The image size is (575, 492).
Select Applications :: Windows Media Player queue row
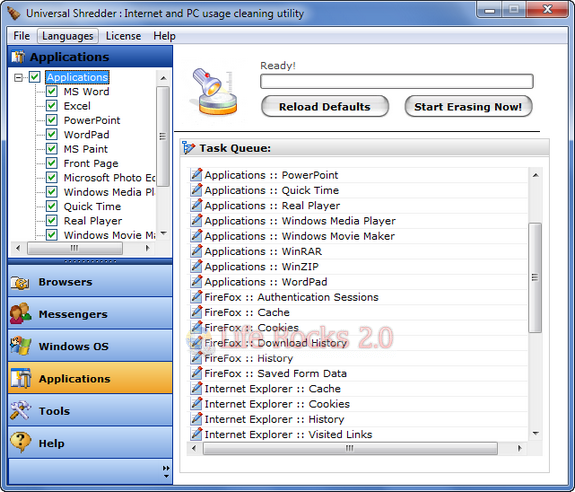(x=358, y=221)
